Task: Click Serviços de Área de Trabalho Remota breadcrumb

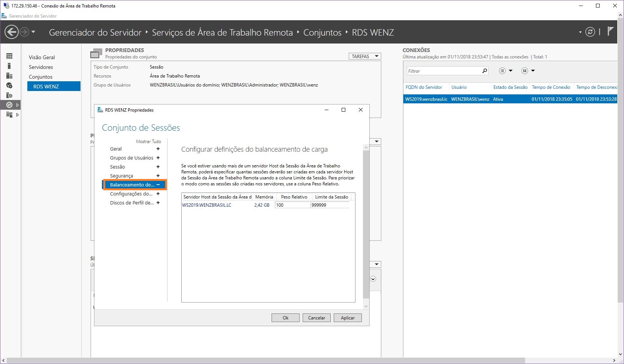Action: pyautogui.click(x=222, y=32)
